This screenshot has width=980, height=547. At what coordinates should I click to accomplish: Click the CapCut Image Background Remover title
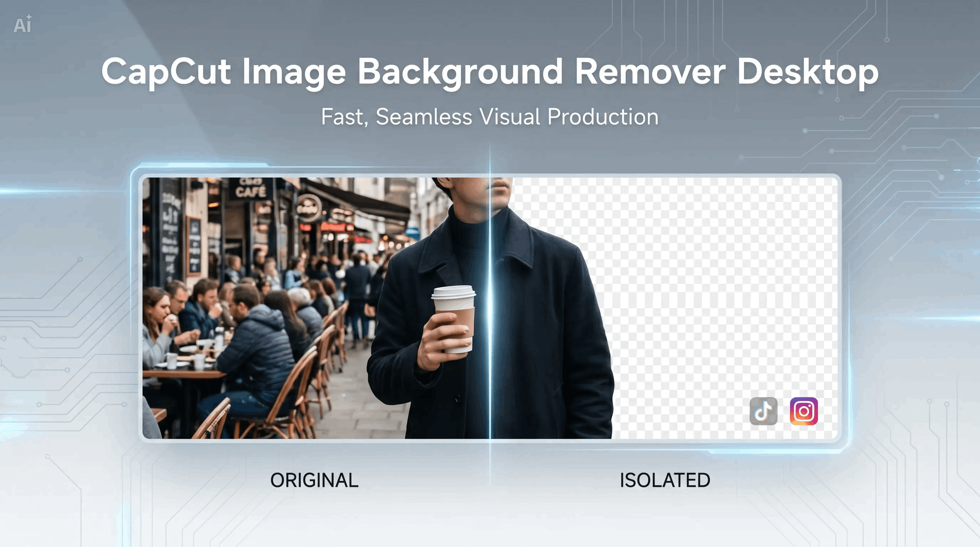[490, 72]
